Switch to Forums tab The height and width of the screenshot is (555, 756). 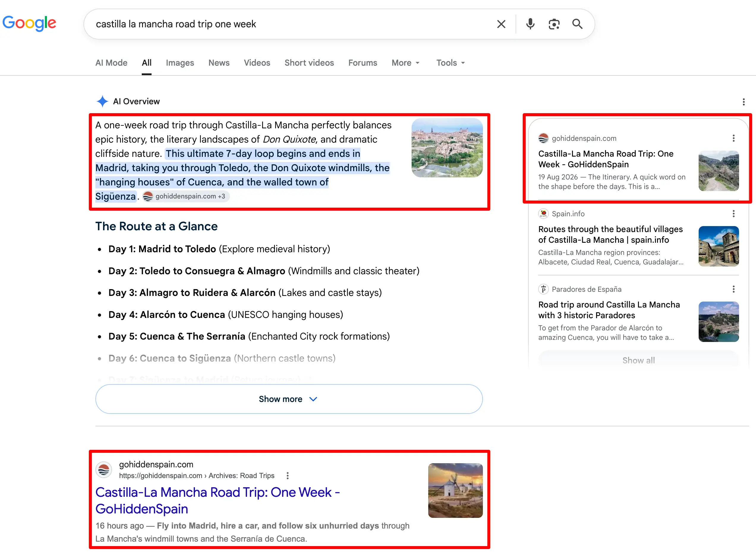coord(363,63)
